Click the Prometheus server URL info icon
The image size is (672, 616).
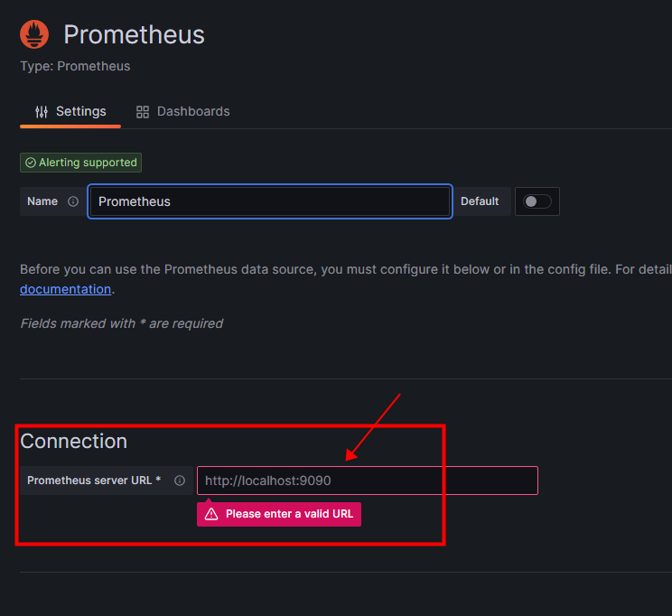(180, 481)
